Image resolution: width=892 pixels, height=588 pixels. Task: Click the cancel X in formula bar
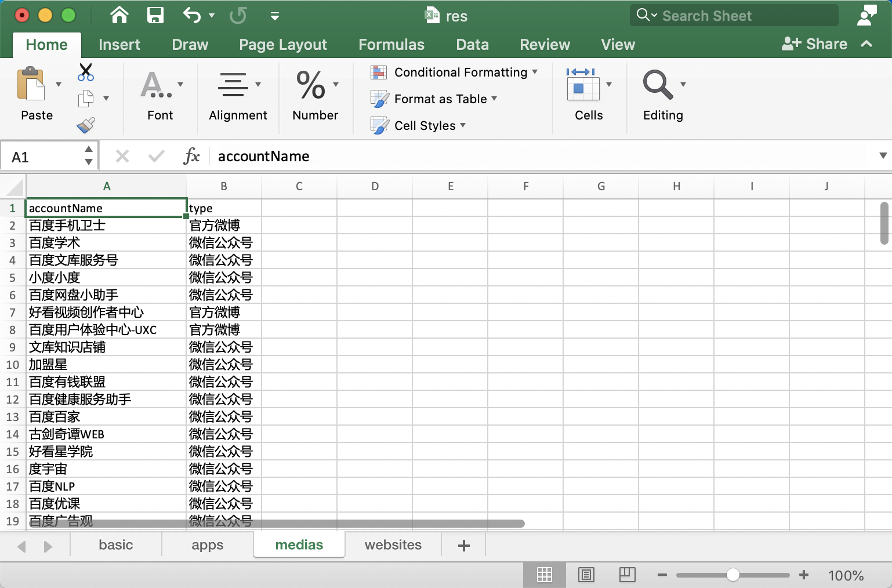coord(122,156)
